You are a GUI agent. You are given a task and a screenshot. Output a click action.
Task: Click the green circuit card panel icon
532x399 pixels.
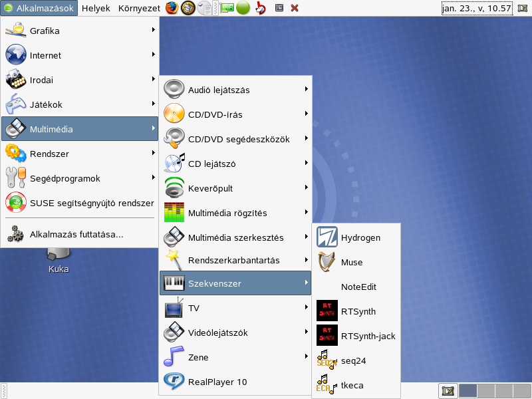227,8
